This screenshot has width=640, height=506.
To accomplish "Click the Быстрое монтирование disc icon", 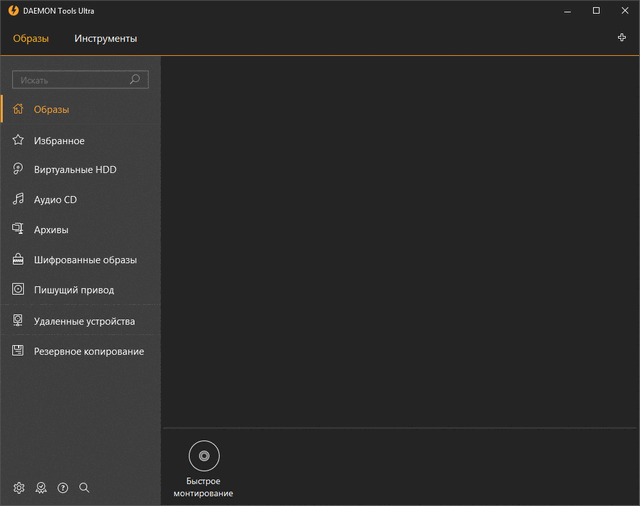I will [x=204, y=456].
